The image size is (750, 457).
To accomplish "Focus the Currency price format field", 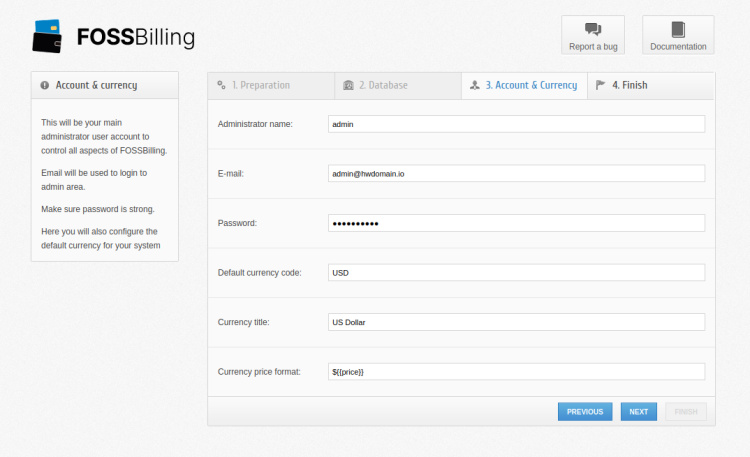I will pyautogui.click(x=516, y=371).
